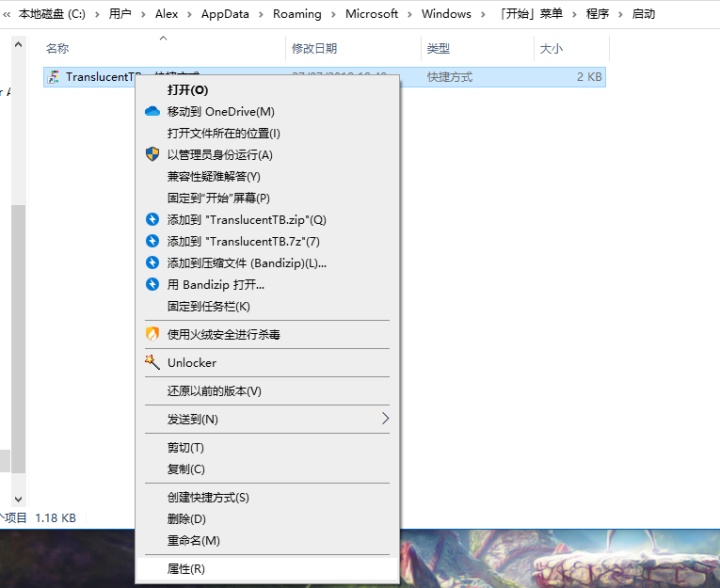Click 本地磁盘 (C:) in the address bar
The width and height of the screenshot is (720, 588).
pos(52,14)
